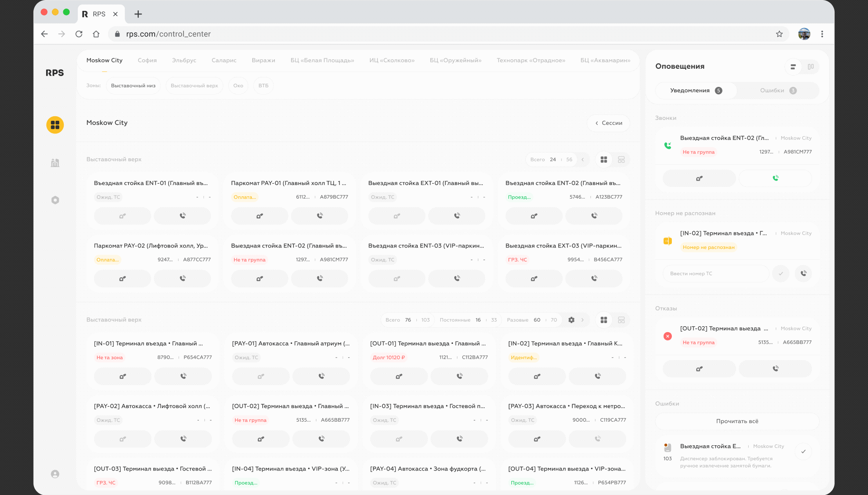
Task: Select zone Око
Action: 238,86
